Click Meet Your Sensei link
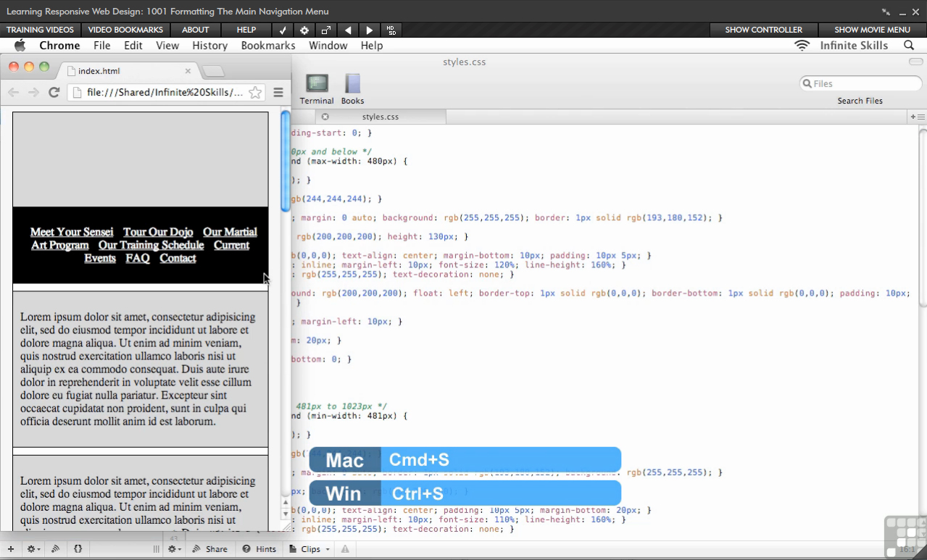 pos(72,232)
